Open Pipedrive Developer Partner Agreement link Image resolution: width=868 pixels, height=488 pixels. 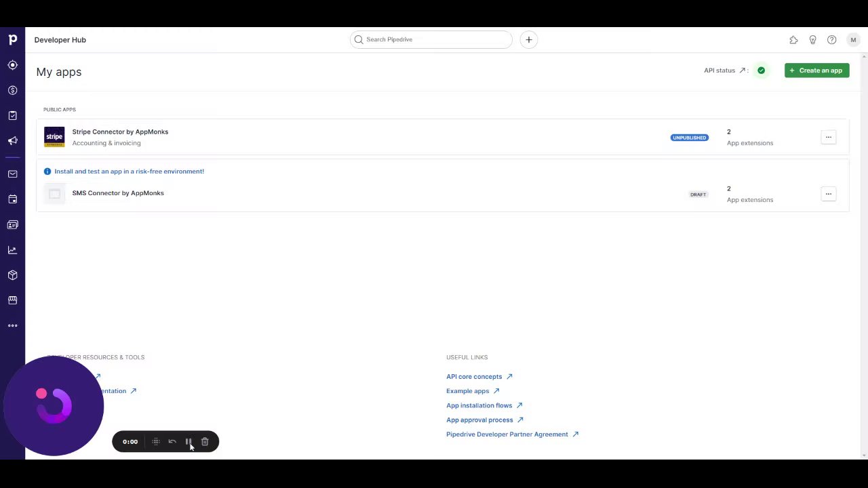tap(512, 434)
